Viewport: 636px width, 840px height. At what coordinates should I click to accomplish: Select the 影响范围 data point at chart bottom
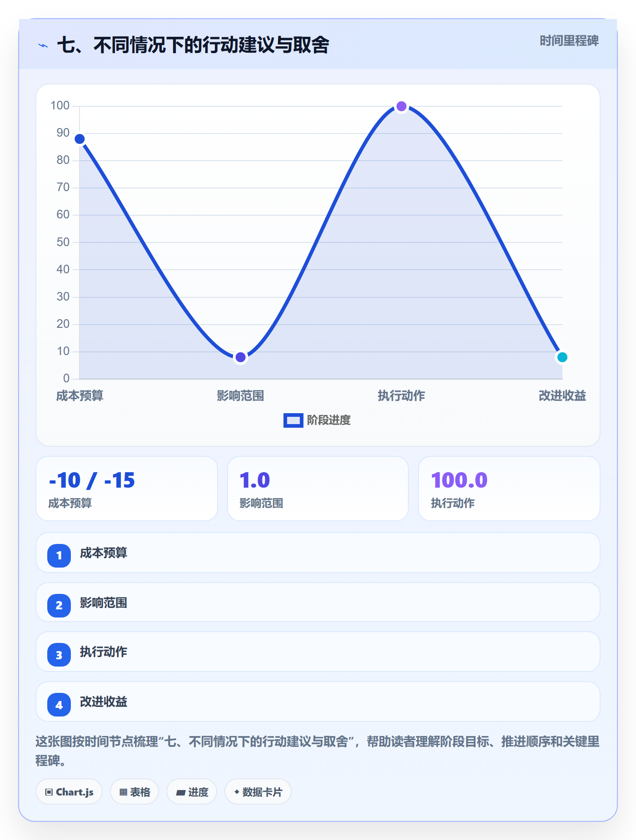[x=240, y=357]
